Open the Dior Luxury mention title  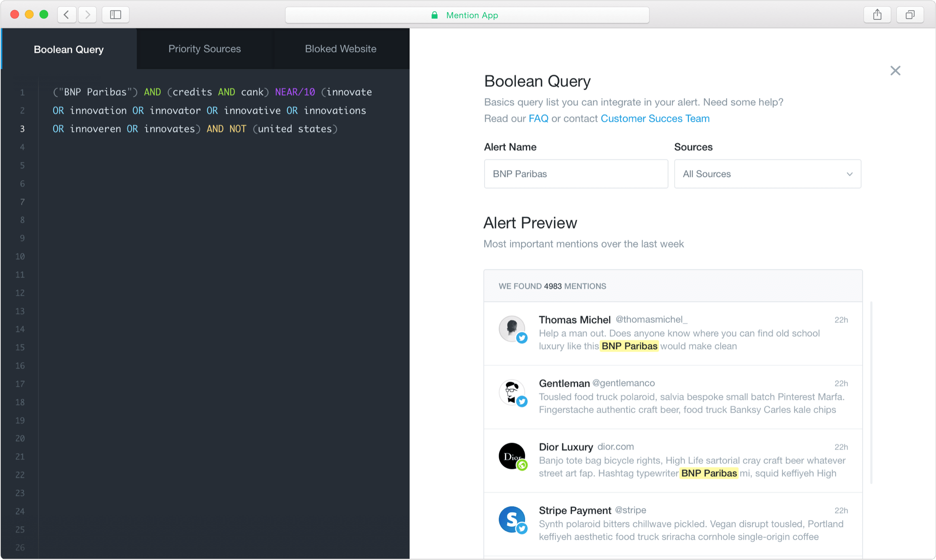point(566,447)
